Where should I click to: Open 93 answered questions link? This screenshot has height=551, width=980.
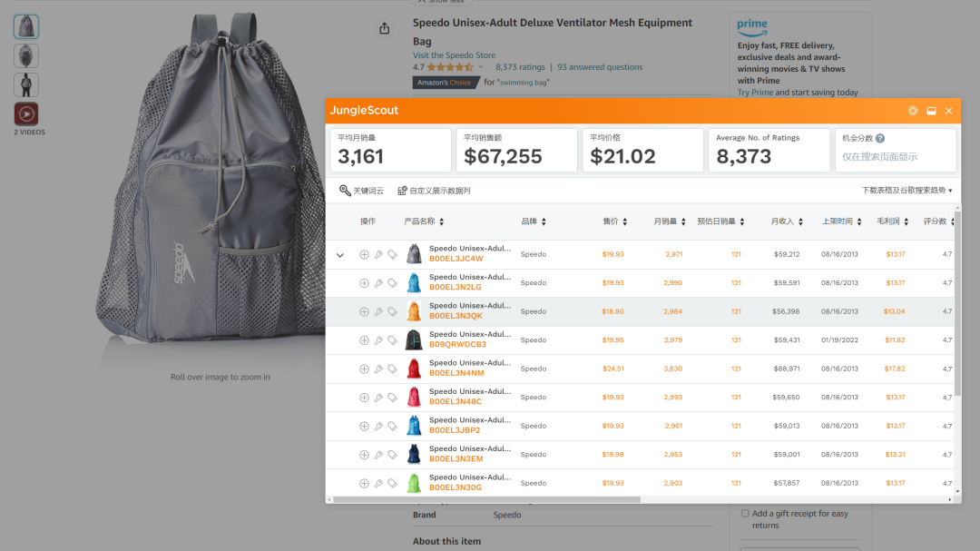pyautogui.click(x=600, y=67)
